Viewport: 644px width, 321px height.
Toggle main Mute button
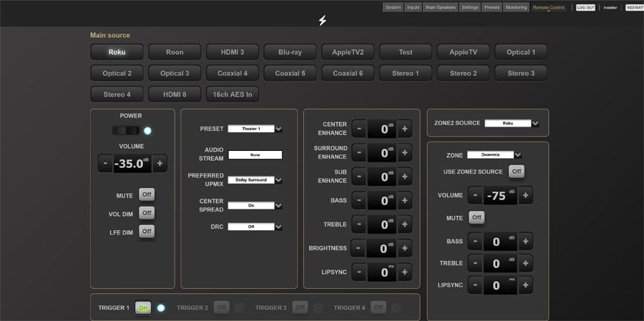pyautogui.click(x=147, y=194)
